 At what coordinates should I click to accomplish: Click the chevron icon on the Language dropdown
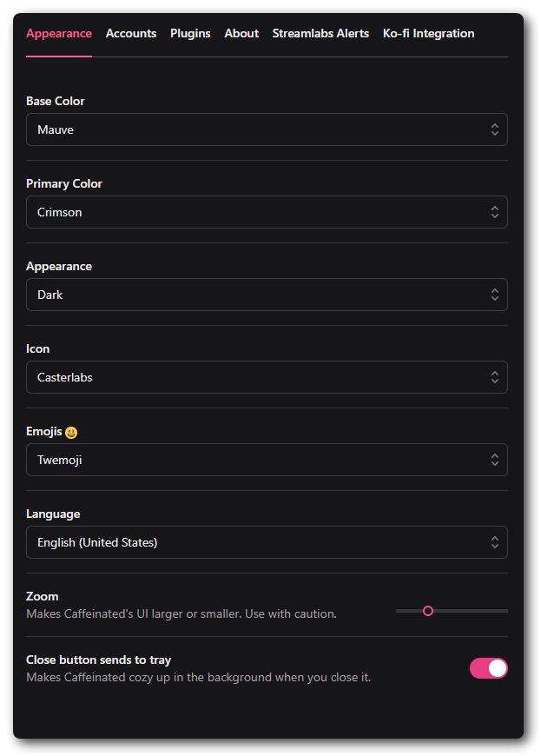(x=495, y=541)
